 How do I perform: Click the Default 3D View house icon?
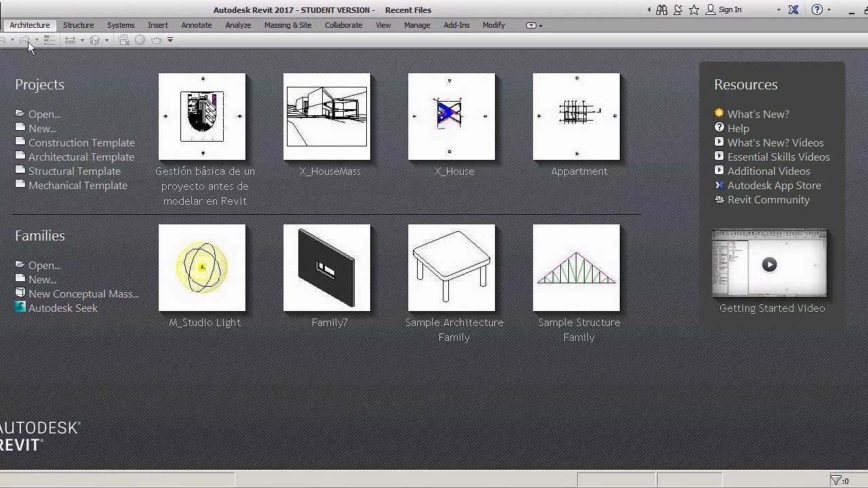pyautogui.click(x=94, y=40)
